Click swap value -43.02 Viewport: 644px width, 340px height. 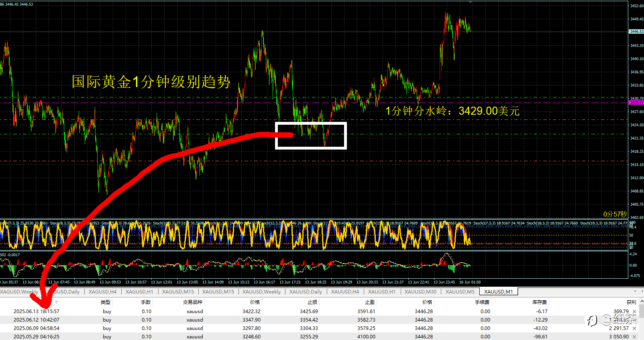click(540, 328)
